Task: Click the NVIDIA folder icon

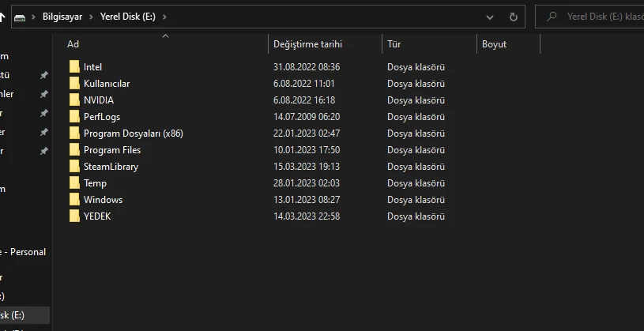Action: (74, 100)
